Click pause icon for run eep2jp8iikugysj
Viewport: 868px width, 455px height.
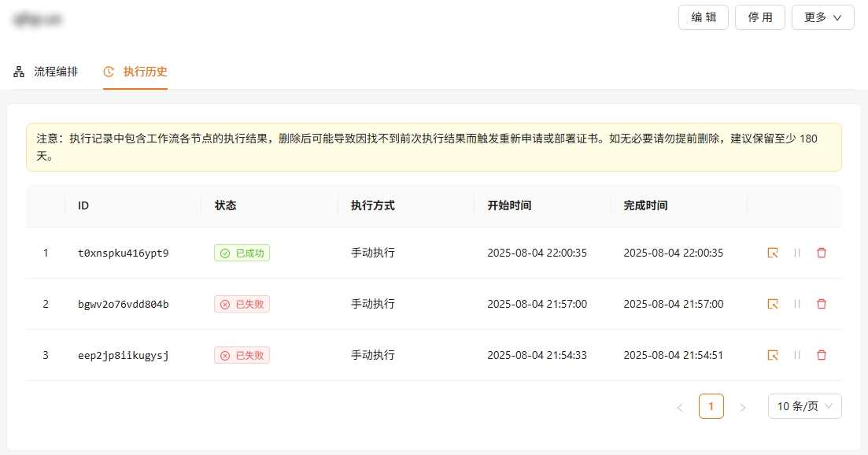point(797,355)
